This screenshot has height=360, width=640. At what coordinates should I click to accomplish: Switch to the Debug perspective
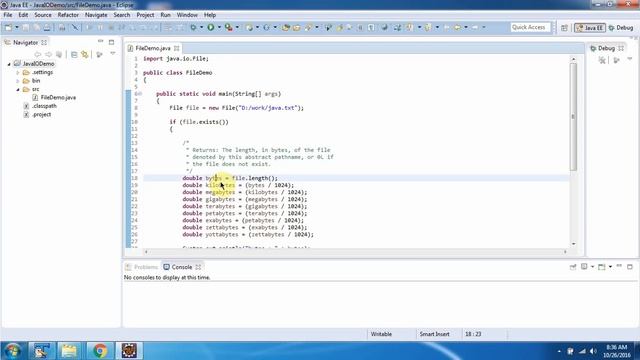621,27
